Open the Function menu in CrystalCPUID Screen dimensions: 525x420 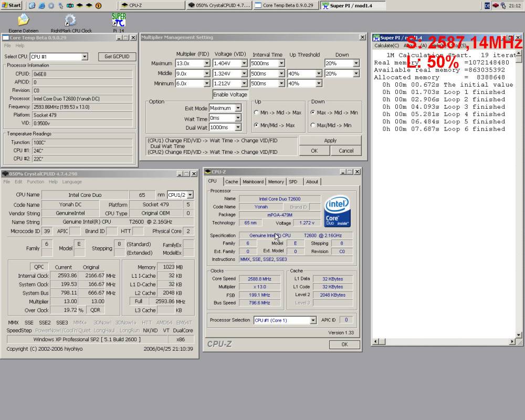36,182
